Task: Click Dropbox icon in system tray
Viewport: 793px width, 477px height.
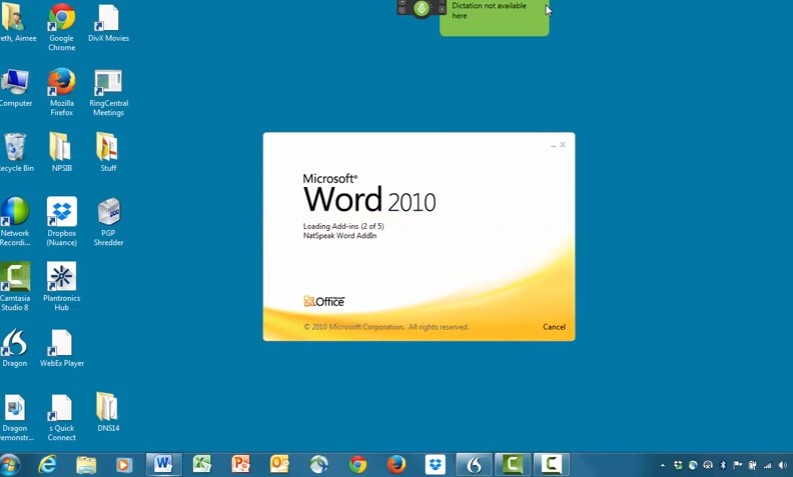Action: (678, 465)
